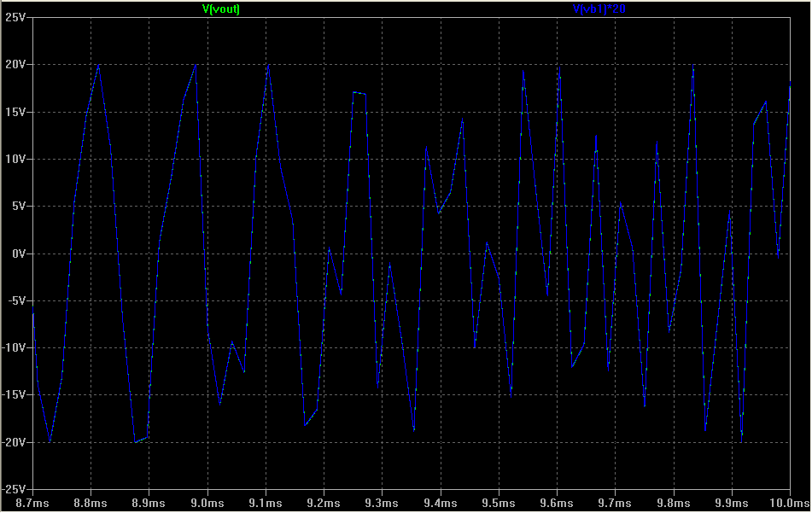
Task: Click the 20V y-axis label
Action: [15, 65]
